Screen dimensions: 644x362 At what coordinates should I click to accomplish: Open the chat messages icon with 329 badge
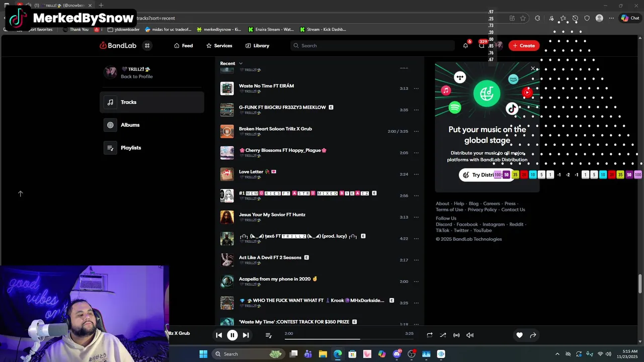[481, 46]
